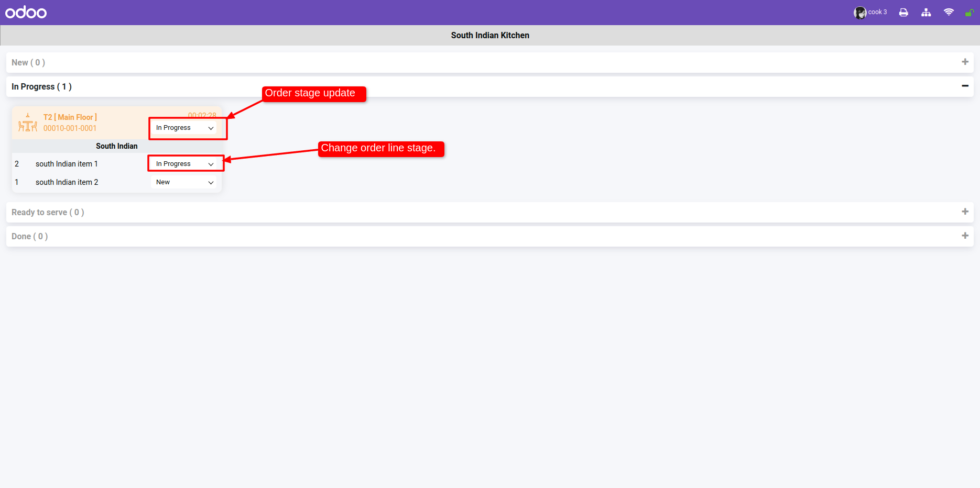
Task: Expand the Ready to serve section plus
Action: coord(965,212)
